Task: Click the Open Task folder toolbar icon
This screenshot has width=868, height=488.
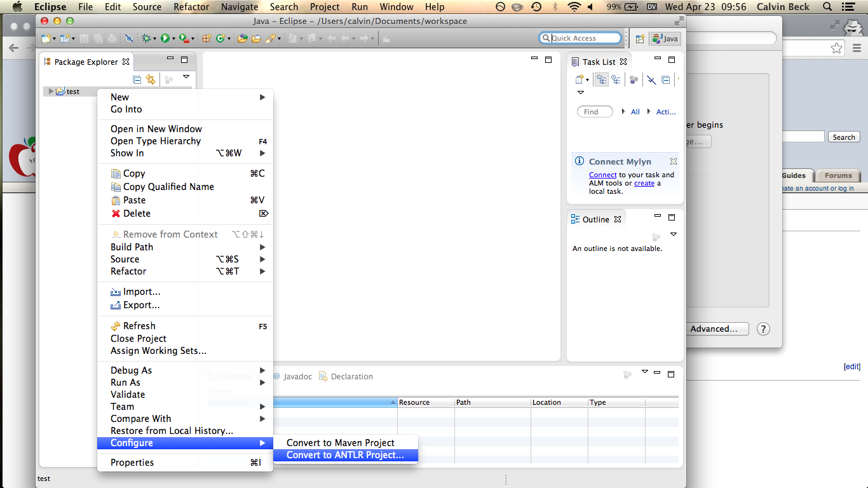Action: 256,38
